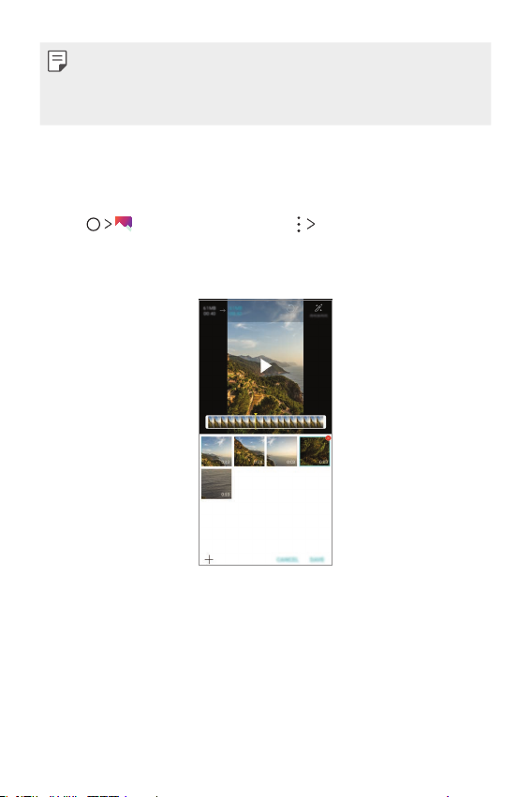This screenshot has height=797, width=532.
Task: Tap the magic wand effects icon
Action: [x=318, y=308]
